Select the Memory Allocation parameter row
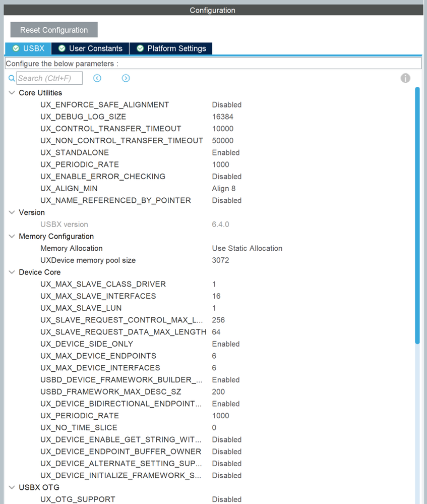 coord(71,248)
